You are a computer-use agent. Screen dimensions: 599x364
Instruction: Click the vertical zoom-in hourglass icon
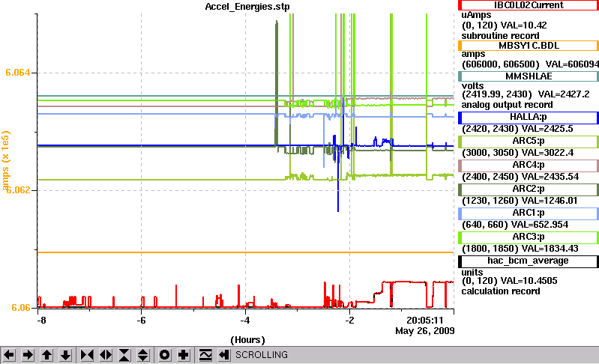pyautogui.click(x=124, y=355)
